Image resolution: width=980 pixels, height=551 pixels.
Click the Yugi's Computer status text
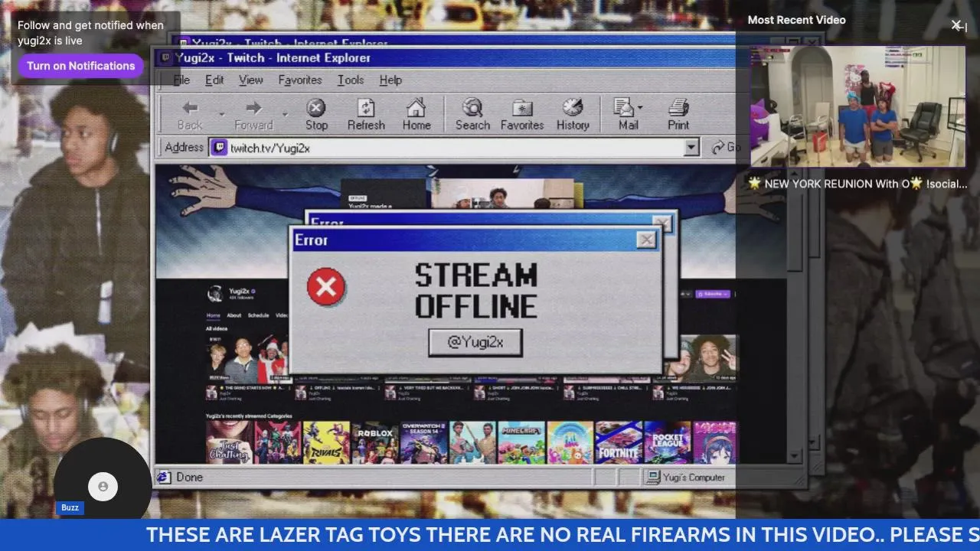[694, 477]
